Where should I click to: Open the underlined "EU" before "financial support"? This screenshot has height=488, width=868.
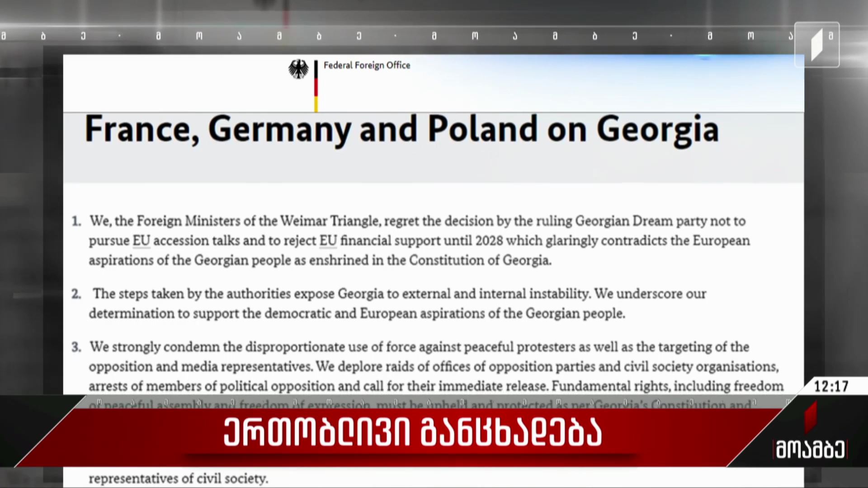click(328, 240)
